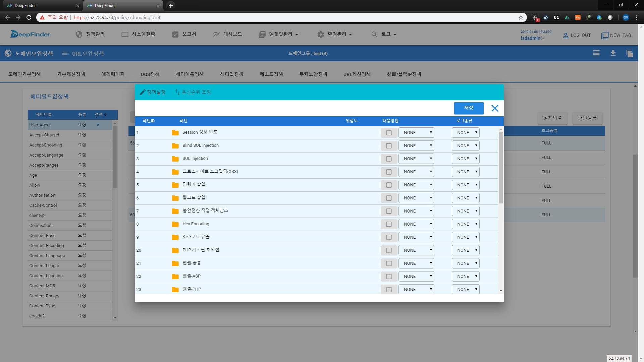
Task: Click the LOG_OUT user icon
Action: pyautogui.click(x=566, y=36)
